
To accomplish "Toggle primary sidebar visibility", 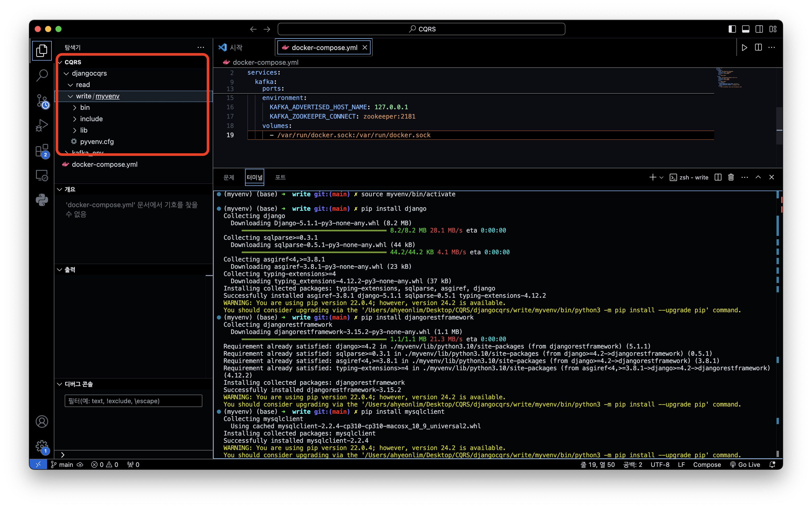I will click(732, 29).
